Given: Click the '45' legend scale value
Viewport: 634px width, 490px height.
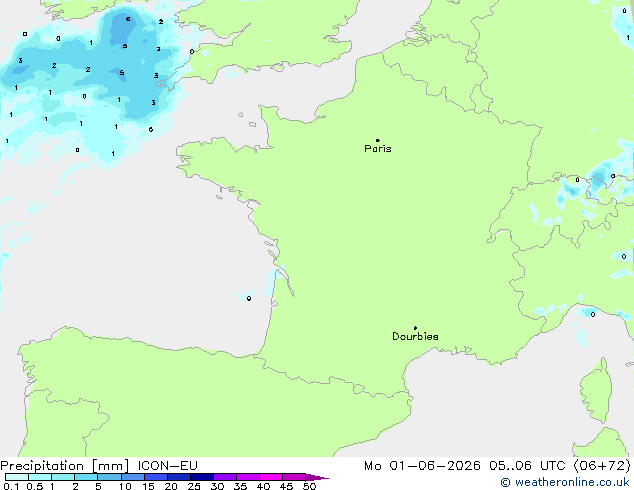Looking at the screenshot, I should (x=286, y=486).
